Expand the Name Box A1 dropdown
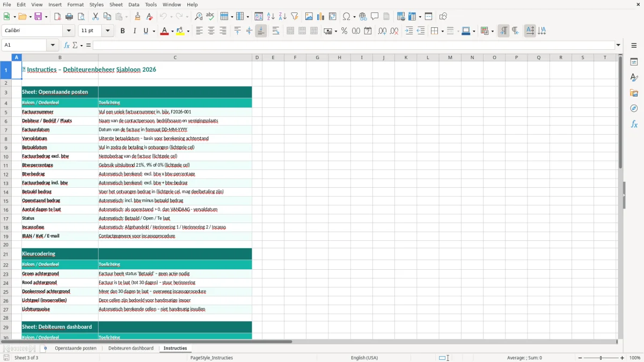The height and width of the screenshot is (362, 644). click(53, 45)
